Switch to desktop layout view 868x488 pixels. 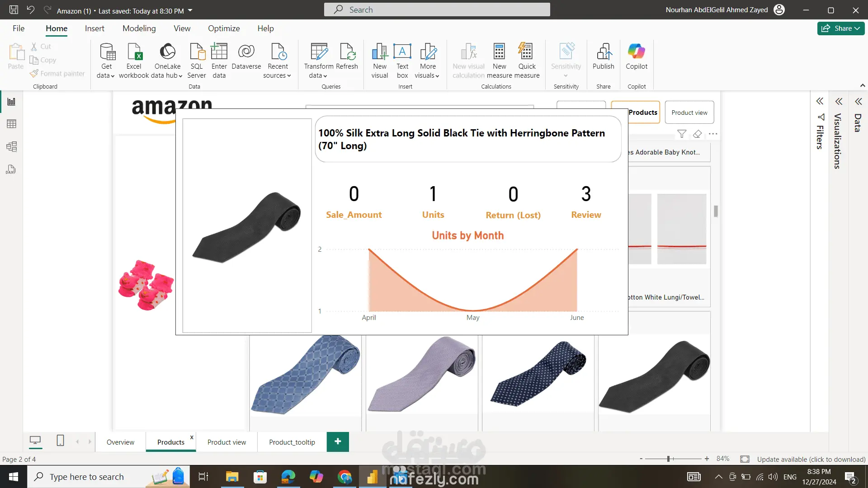point(35,441)
